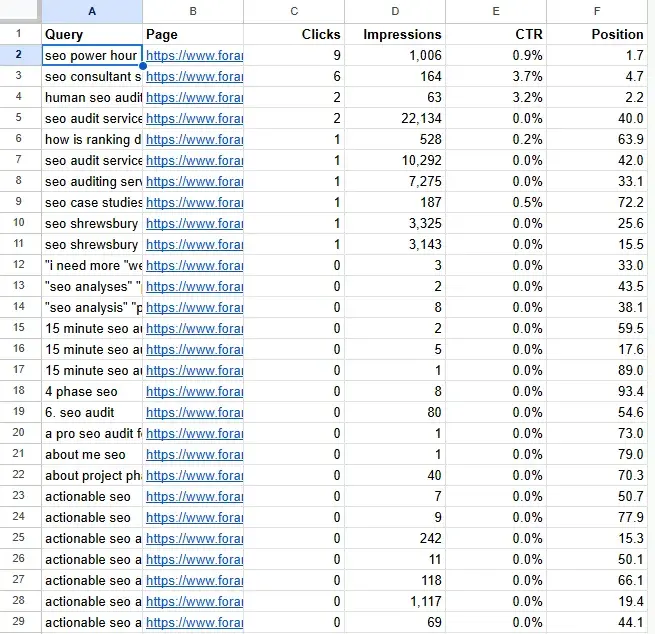Image resolution: width=655 pixels, height=634 pixels.
Task: Open the Page link in row 19
Action: coord(194,412)
